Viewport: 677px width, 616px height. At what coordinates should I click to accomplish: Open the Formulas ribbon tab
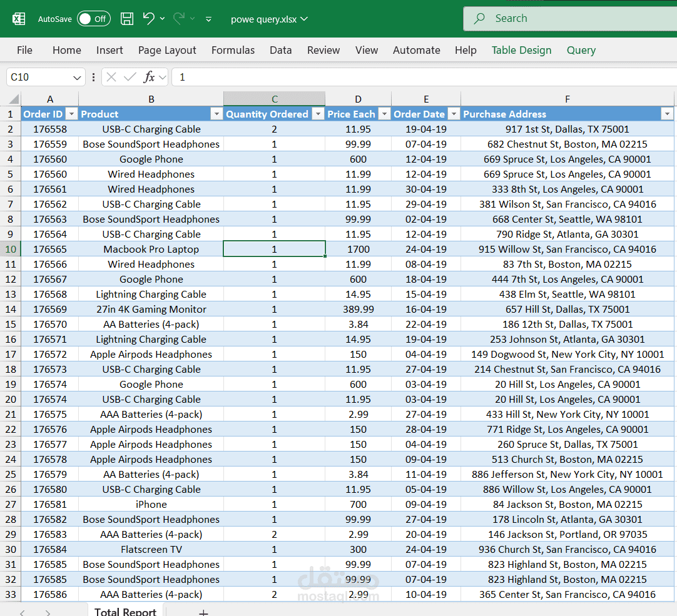point(233,50)
